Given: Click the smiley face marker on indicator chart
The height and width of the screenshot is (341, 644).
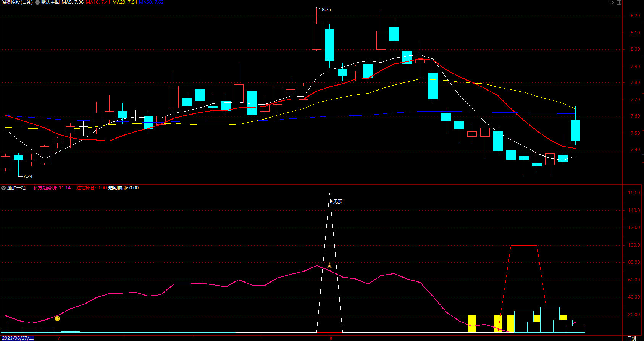Looking at the screenshot, I should (x=57, y=318).
